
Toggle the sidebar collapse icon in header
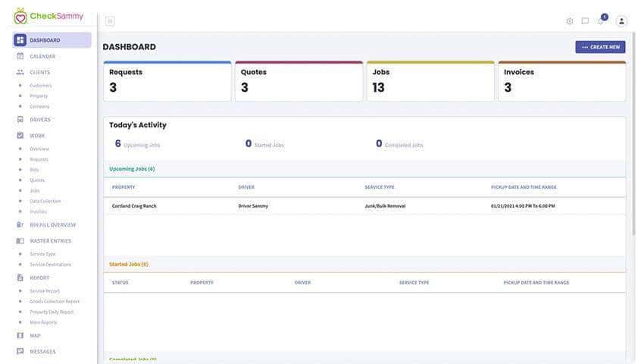click(110, 21)
